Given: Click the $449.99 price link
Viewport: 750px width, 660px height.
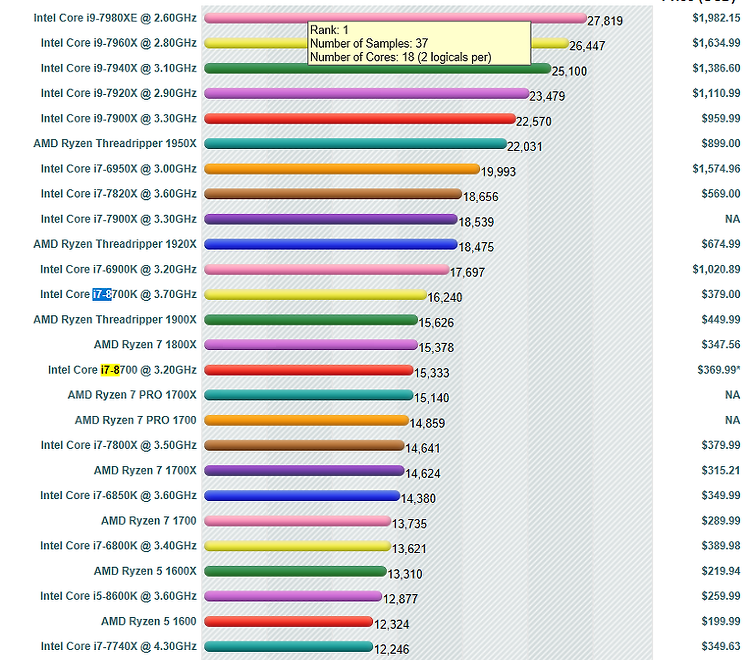Looking at the screenshot, I should [x=721, y=319].
